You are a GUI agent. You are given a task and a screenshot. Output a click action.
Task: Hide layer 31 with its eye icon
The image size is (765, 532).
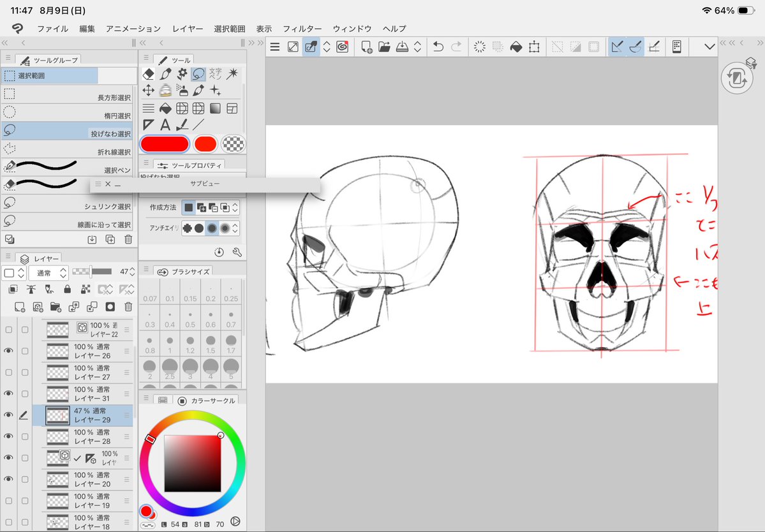click(x=8, y=394)
